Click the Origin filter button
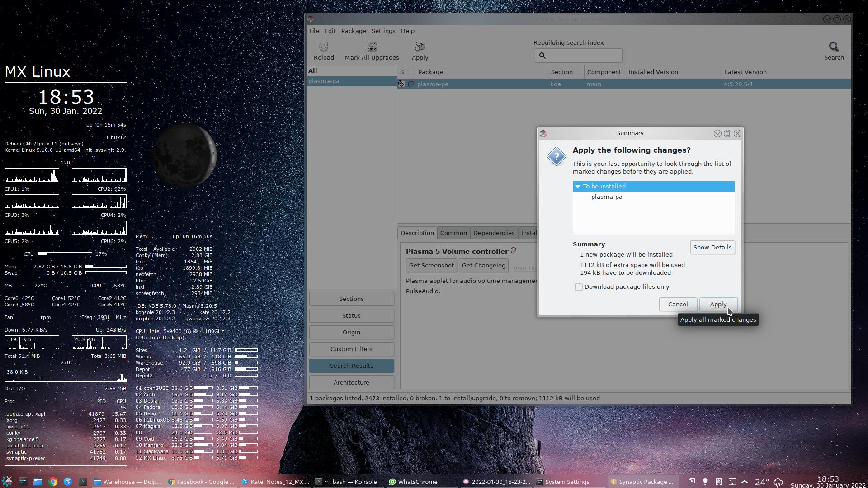Viewport: 868px width, 488px height. coord(351,332)
